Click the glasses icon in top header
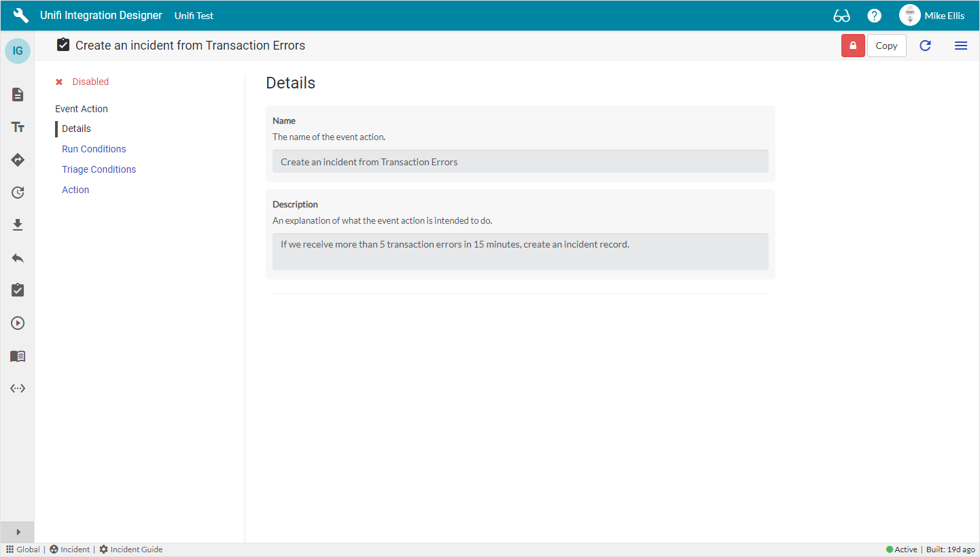 point(841,16)
